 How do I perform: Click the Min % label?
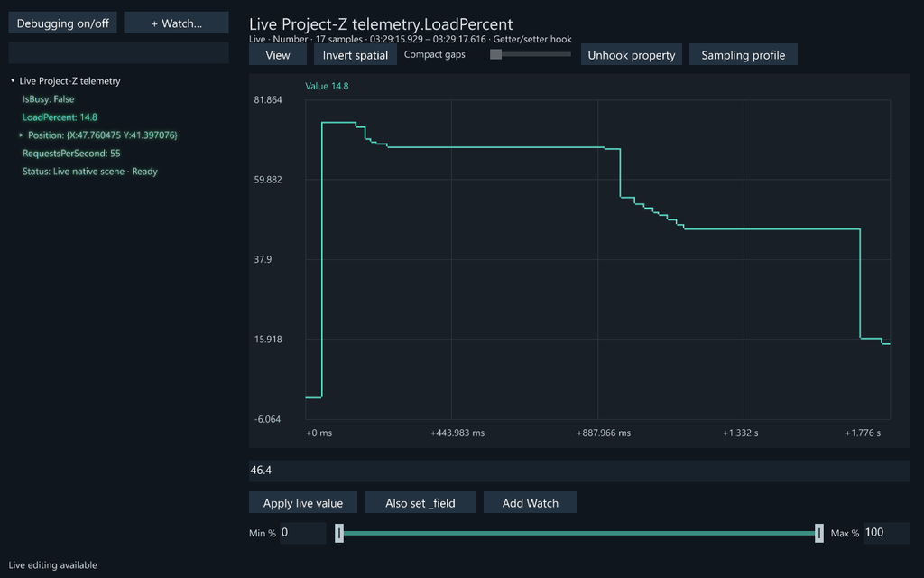[x=263, y=533]
